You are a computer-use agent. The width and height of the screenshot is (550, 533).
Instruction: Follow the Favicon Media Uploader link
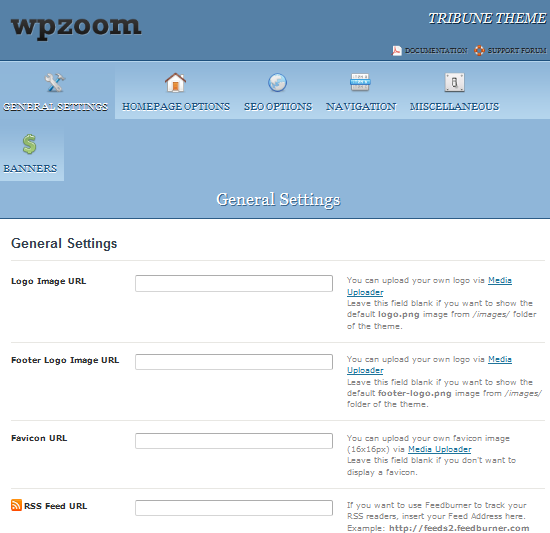tap(440, 449)
